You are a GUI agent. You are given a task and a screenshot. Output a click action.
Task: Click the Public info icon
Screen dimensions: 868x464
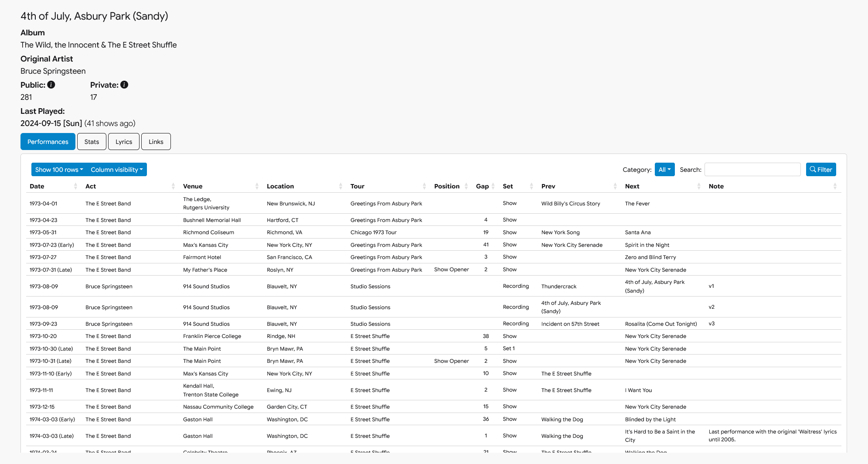click(51, 85)
